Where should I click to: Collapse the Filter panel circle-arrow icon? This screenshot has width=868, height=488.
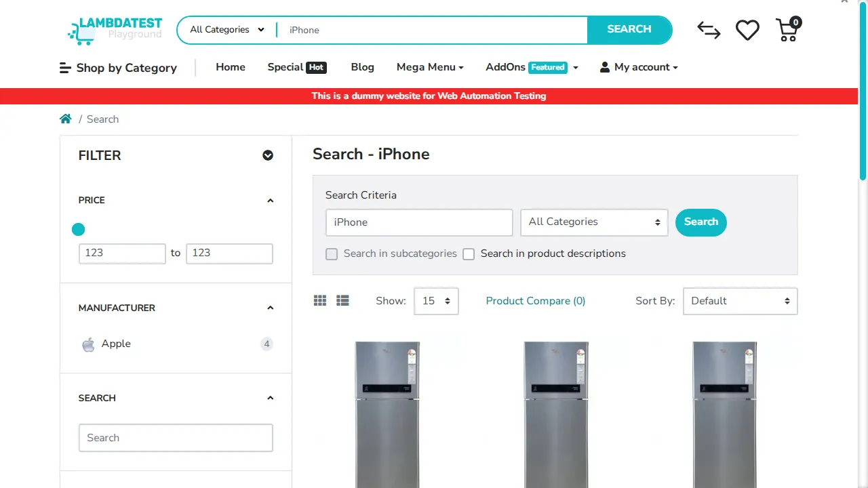coord(268,155)
